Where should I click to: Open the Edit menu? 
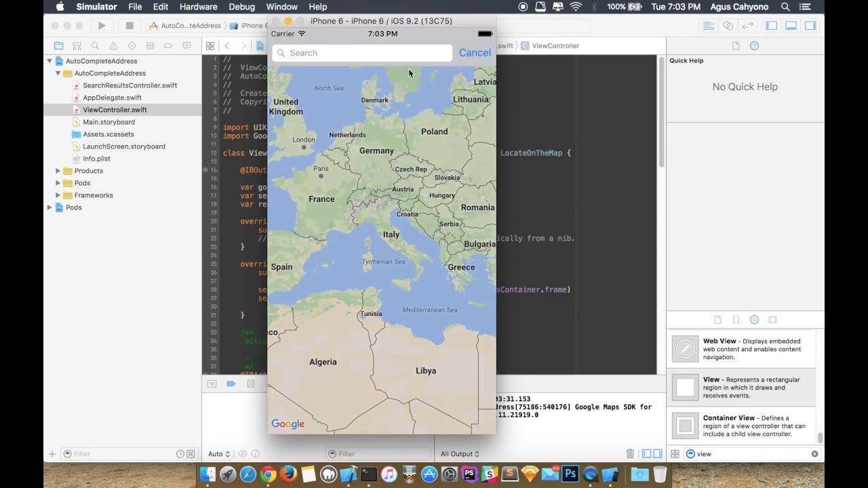click(x=161, y=7)
